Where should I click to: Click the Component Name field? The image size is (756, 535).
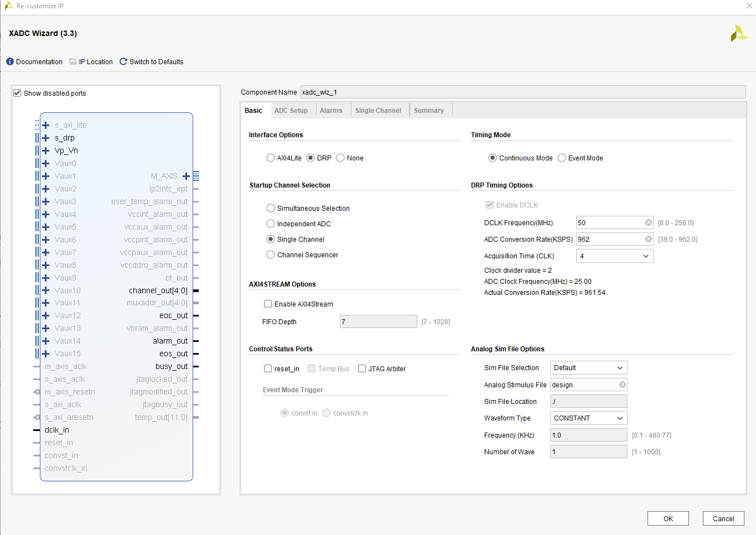523,92
